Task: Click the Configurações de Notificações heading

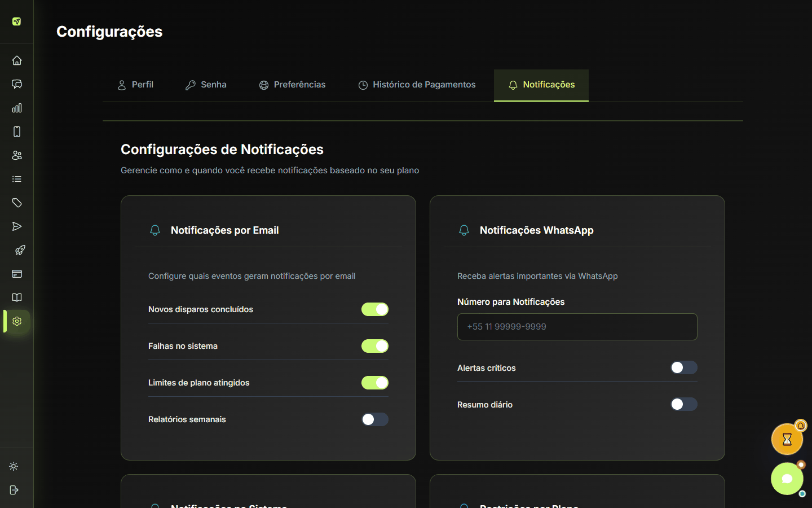Action: coord(222,150)
